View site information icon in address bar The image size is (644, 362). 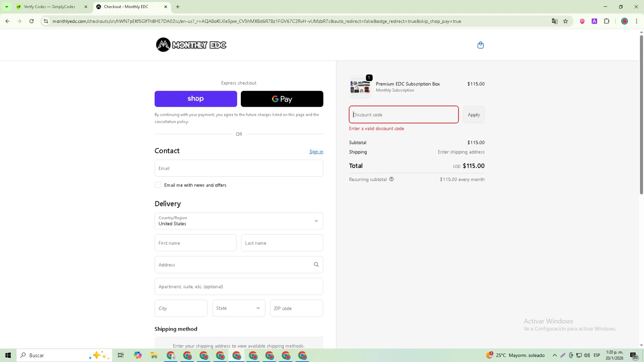46,21
